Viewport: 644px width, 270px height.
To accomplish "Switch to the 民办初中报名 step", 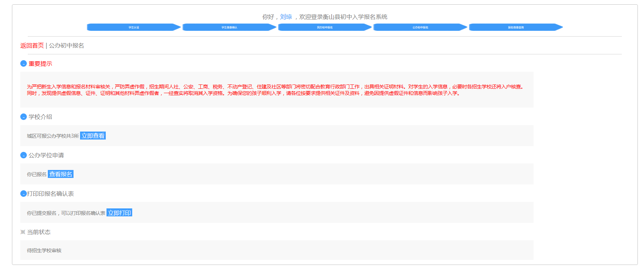I will point(325,28).
